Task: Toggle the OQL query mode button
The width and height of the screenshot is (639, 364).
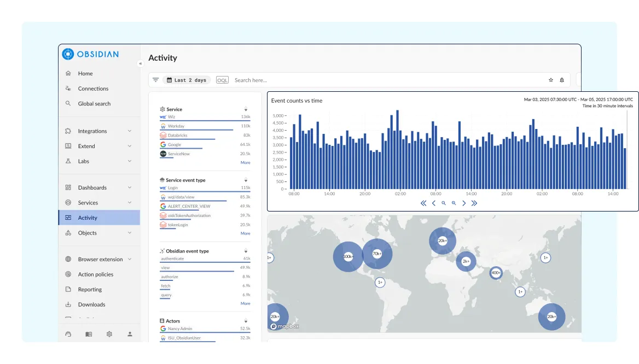Action: [x=222, y=80]
